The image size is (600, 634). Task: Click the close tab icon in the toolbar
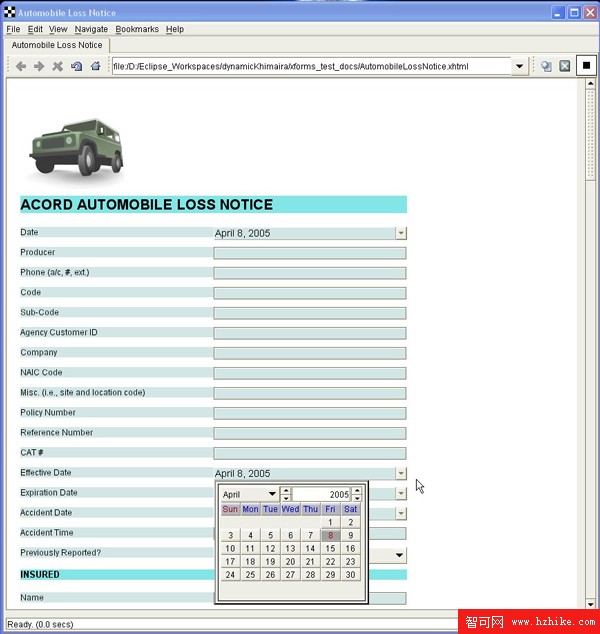[564, 66]
